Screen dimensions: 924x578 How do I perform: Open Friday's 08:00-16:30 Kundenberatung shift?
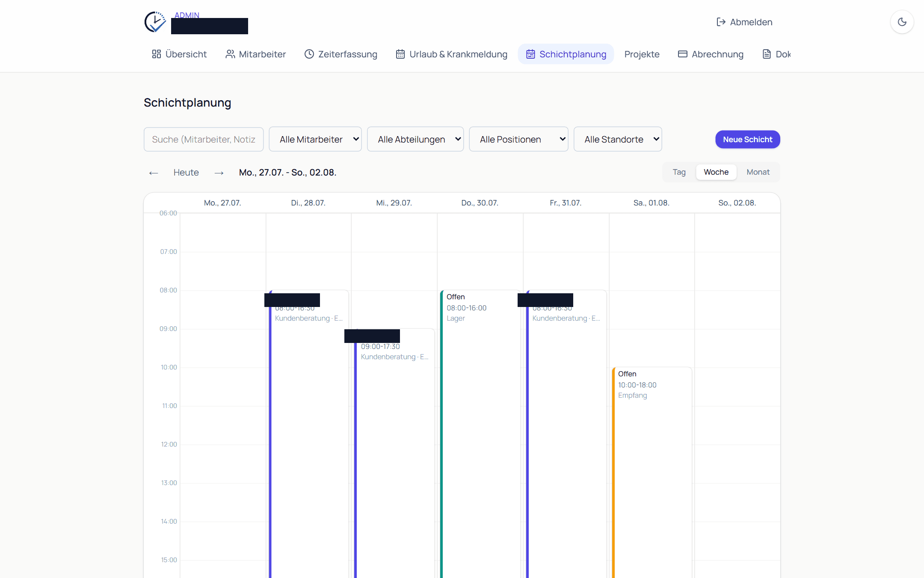pos(566,434)
